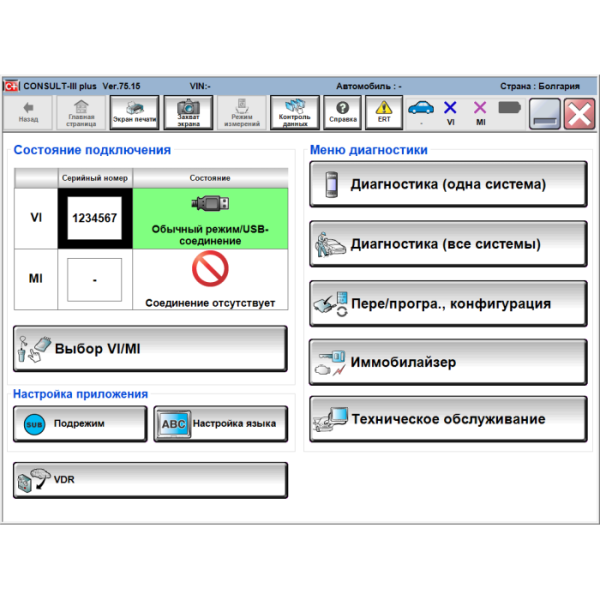Click the Назад back arrow button
Image resolution: width=600 pixels, height=600 pixels.
[28, 111]
